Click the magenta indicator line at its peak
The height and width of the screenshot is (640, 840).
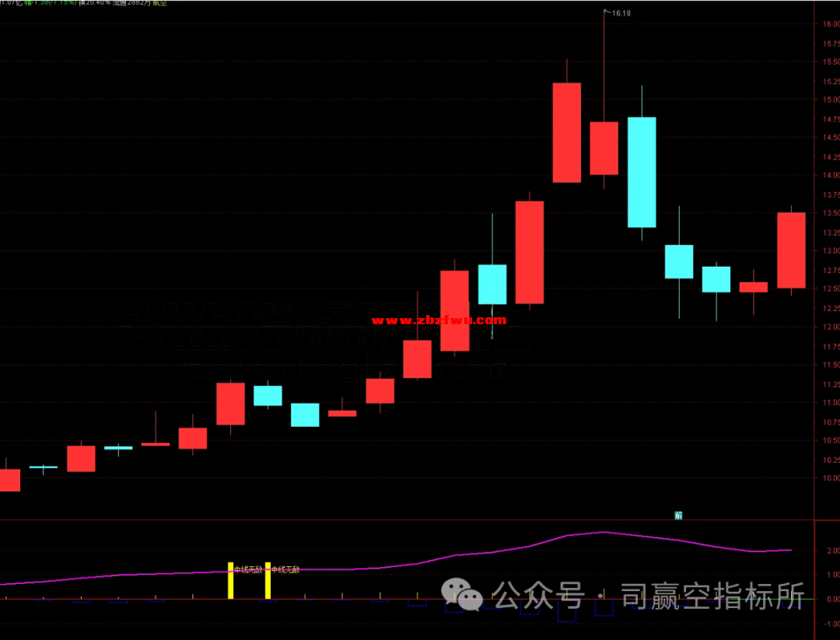tap(604, 533)
